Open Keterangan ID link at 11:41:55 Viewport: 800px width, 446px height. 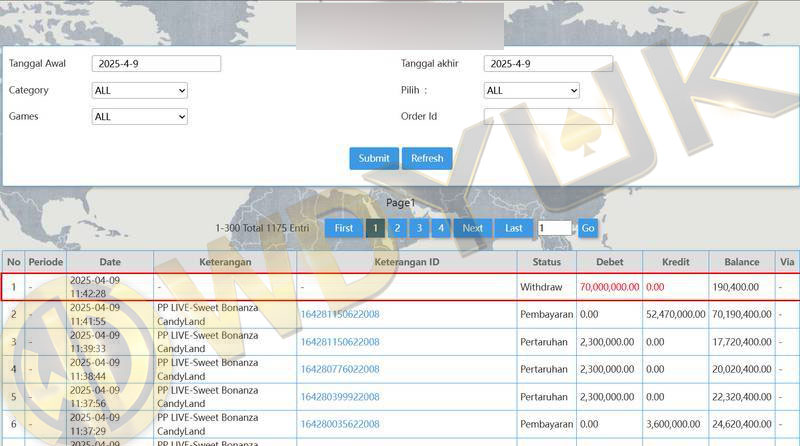[340, 314]
